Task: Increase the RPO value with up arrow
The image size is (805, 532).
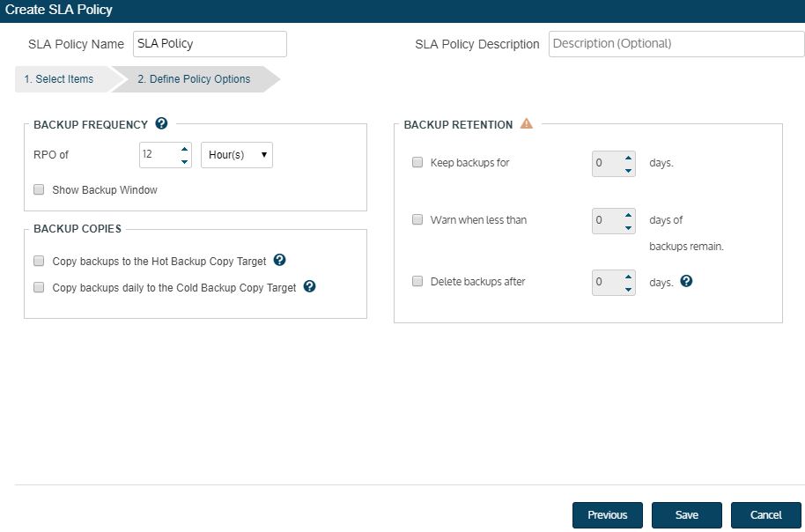Action: point(184,149)
